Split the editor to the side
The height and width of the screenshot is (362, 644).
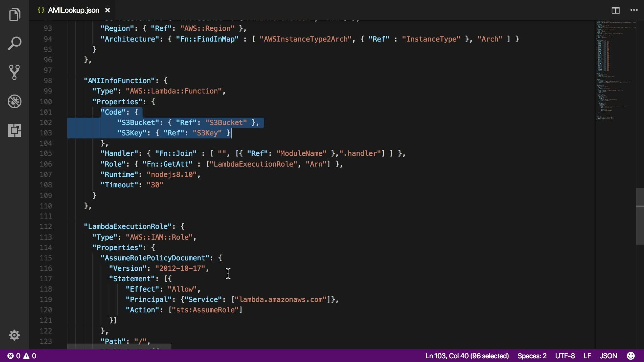click(615, 10)
